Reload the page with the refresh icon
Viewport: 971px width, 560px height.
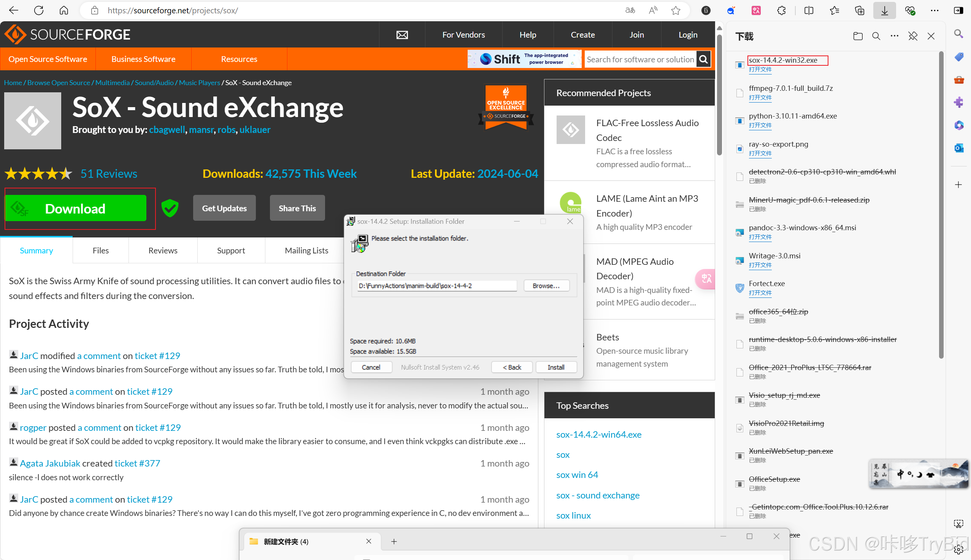[x=38, y=10]
